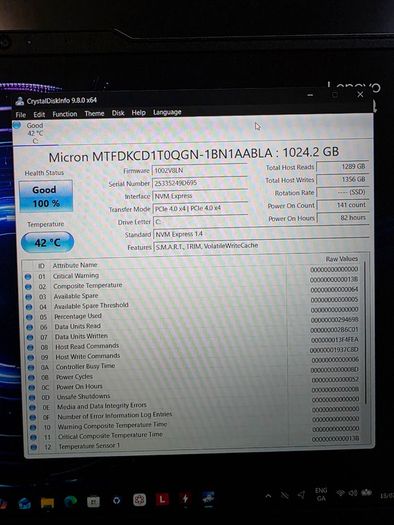Open the Theme menu
This screenshot has height=525, width=394.
tap(94, 114)
